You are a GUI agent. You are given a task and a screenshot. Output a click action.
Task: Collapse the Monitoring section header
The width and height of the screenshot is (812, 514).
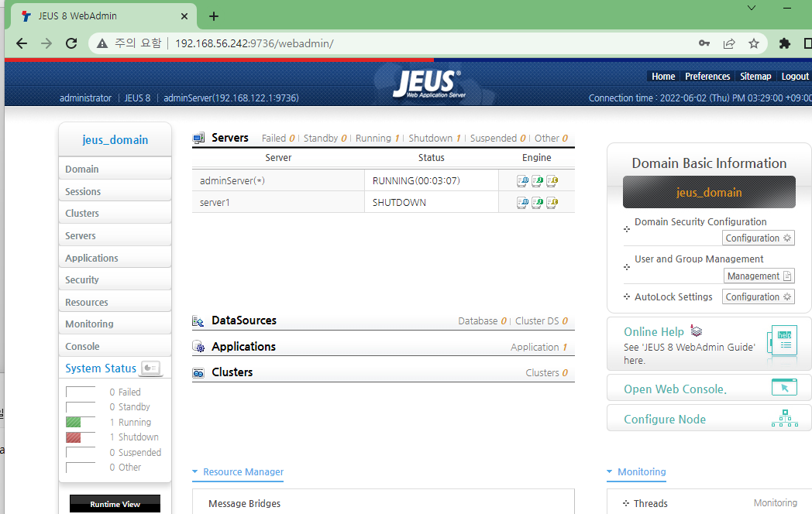tap(636, 471)
